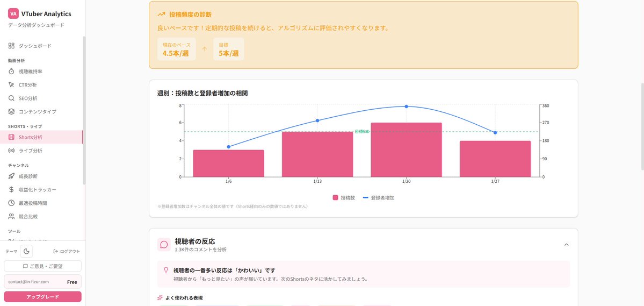Image resolution: width=644 pixels, height=306 pixels.
Task: Click the ライブ分析 broadcast icon
Action: pyautogui.click(x=11, y=151)
